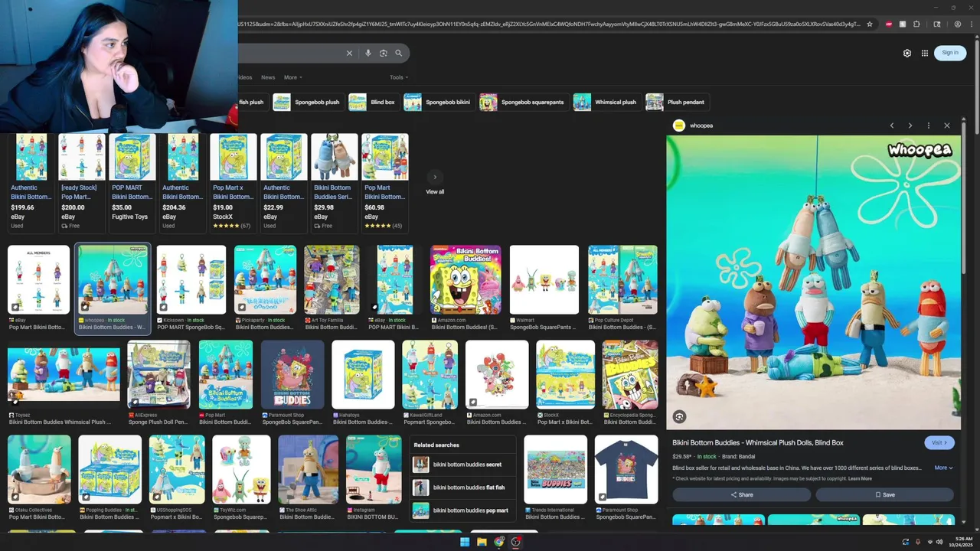Open the taskbar clock showing 5:26 AM
The image size is (980, 551).
pyautogui.click(x=962, y=542)
